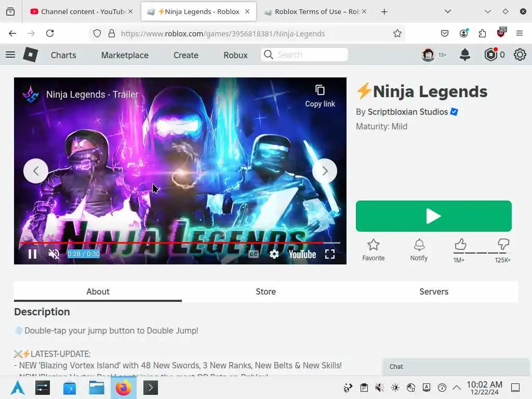This screenshot has height=399, width=532.
Task: Seek in the trailer progress bar
Action: [x=180, y=243]
